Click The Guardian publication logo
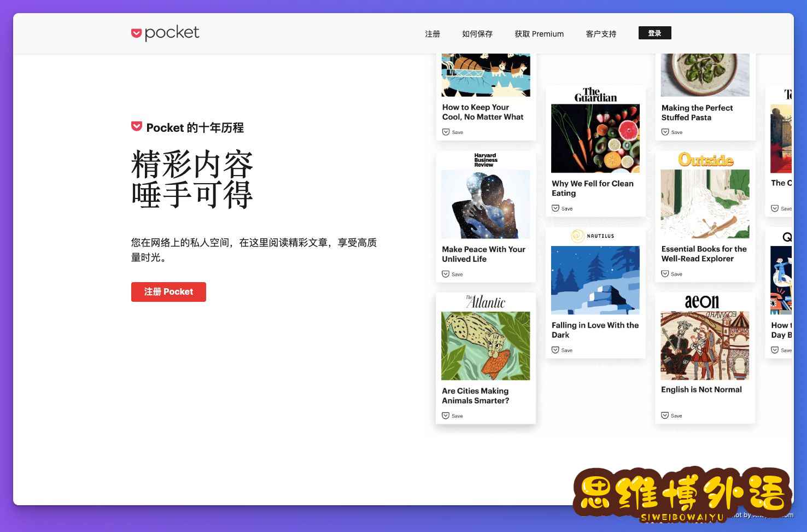This screenshot has width=807, height=532. tap(595, 95)
